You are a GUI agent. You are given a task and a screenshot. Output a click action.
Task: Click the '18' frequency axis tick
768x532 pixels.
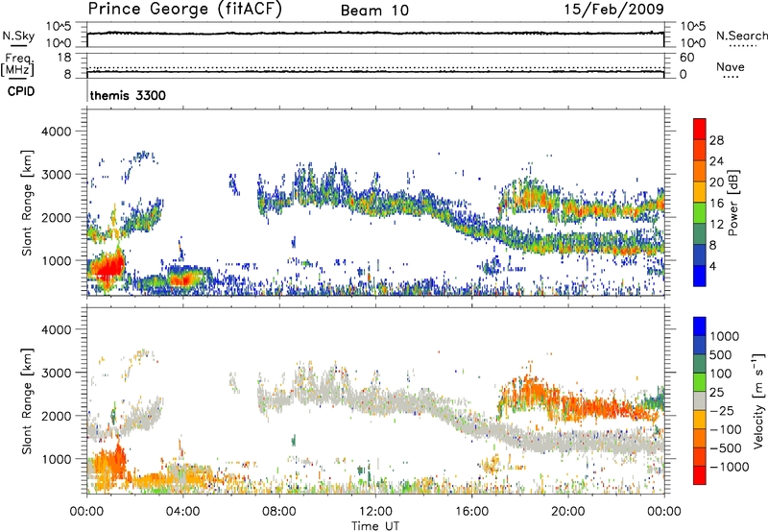[64, 58]
